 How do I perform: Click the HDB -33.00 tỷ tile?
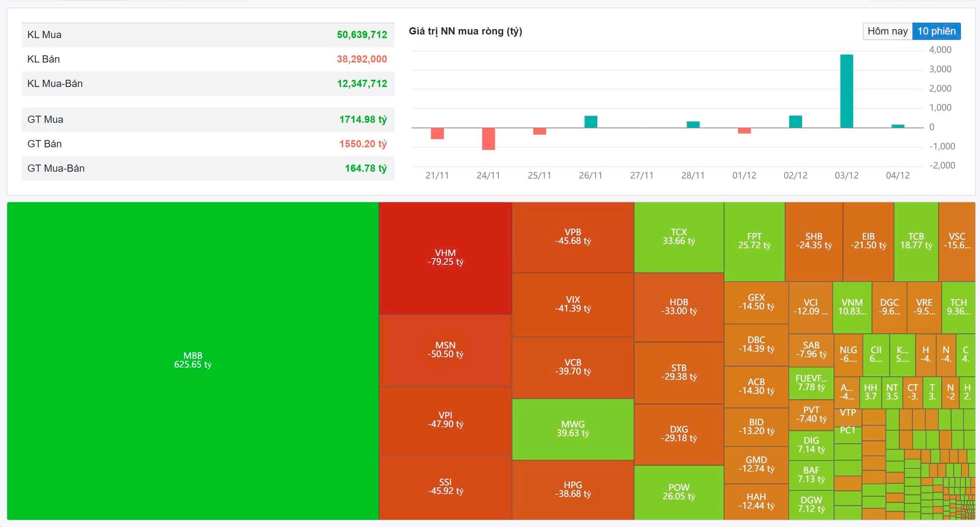point(678,307)
